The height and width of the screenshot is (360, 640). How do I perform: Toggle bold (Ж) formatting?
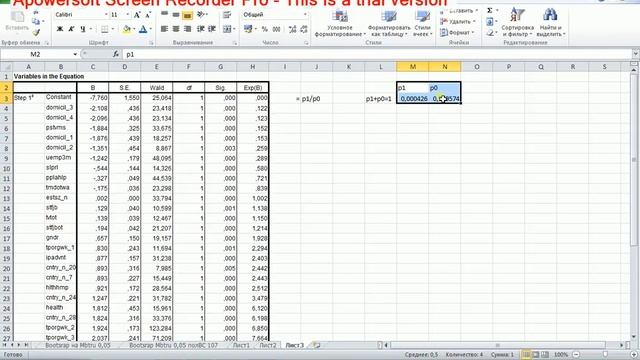60,29
